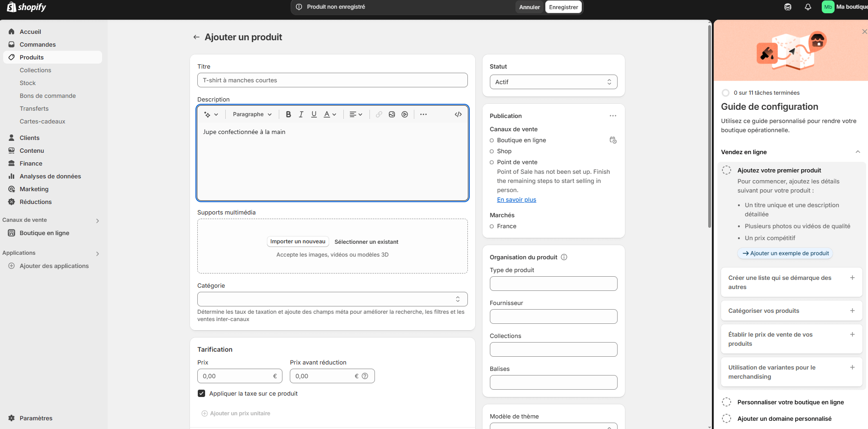The image size is (868, 429).
Task: Click the insert video icon in editor
Action: (405, 114)
